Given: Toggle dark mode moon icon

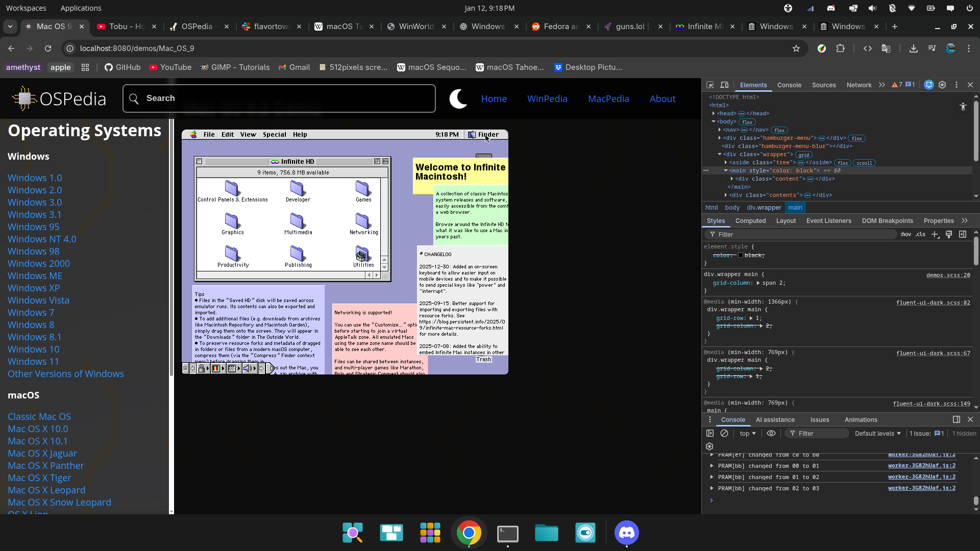Looking at the screenshot, I should pyautogui.click(x=458, y=99).
